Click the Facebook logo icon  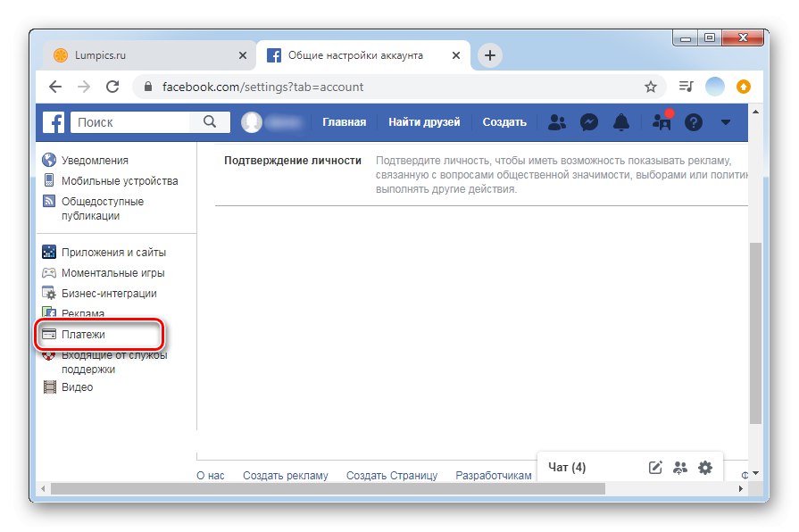tap(54, 122)
